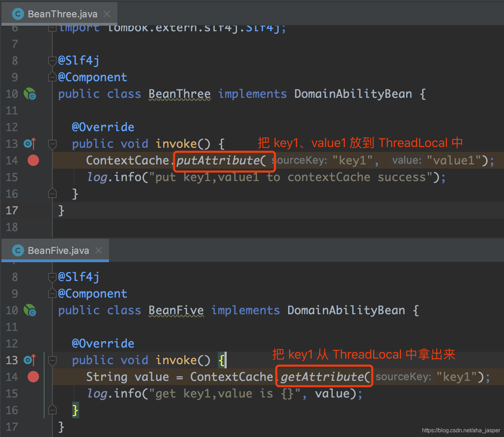The image size is (504, 437).
Task: Click "get key1,value is {}" string in BeanFive
Action: point(225,394)
